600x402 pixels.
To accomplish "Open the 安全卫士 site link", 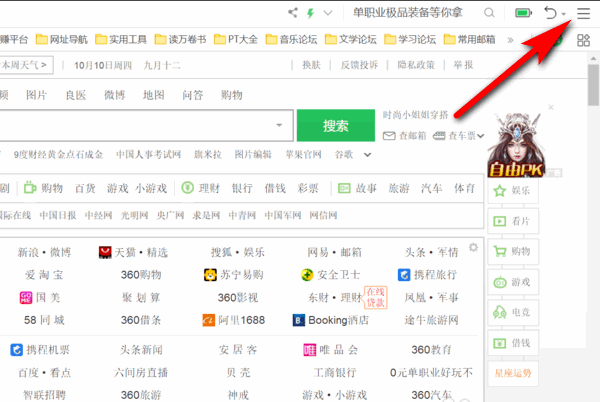I will click(x=331, y=275).
